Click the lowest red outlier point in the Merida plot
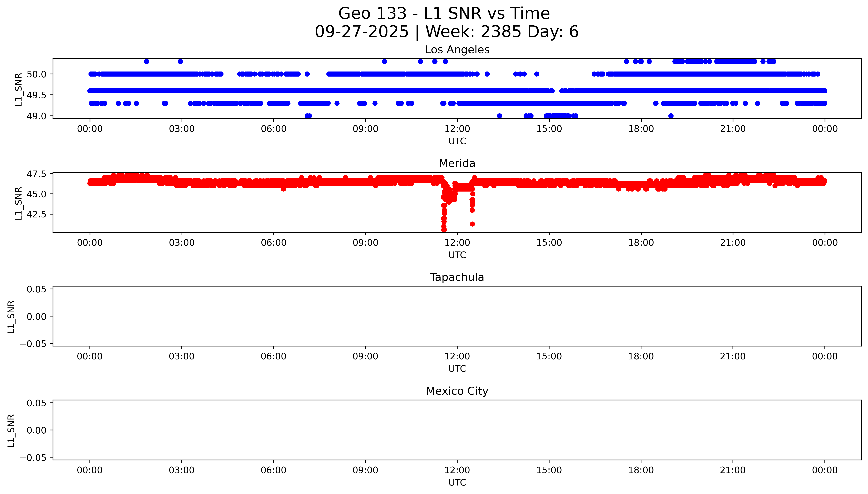Image resolution: width=868 pixels, height=494 pixels. tap(444, 230)
